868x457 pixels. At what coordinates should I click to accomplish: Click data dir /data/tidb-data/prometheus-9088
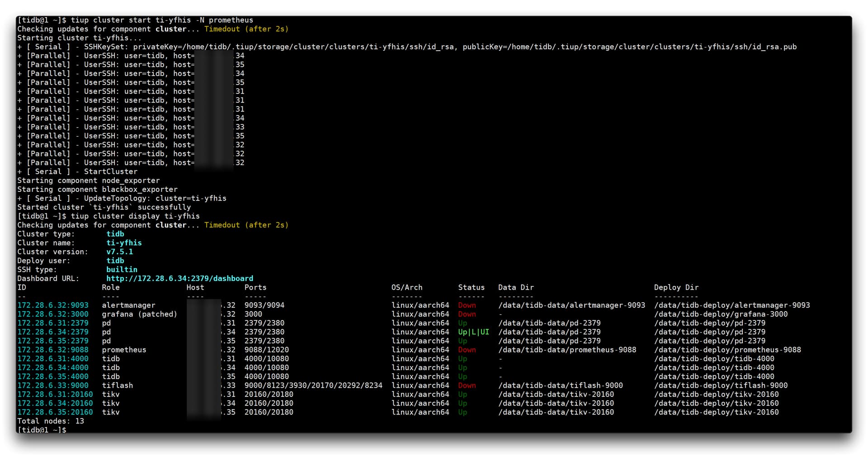tap(567, 350)
